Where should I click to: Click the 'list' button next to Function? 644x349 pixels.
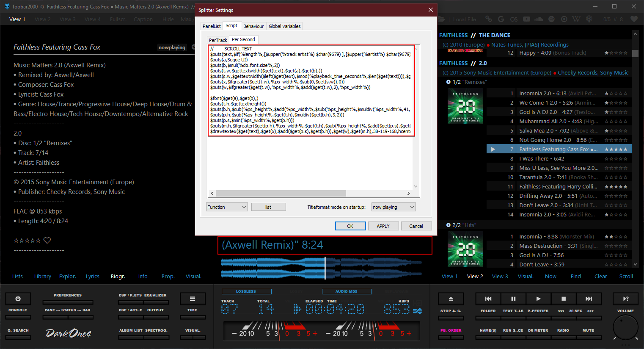coord(268,207)
